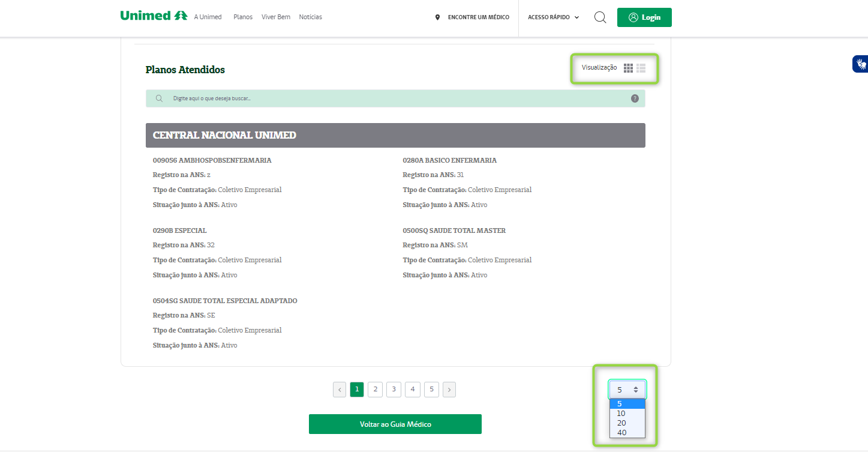Go to page 2
Viewport: 868px width, 452px height.
pyautogui.click(x=375, y=390)
